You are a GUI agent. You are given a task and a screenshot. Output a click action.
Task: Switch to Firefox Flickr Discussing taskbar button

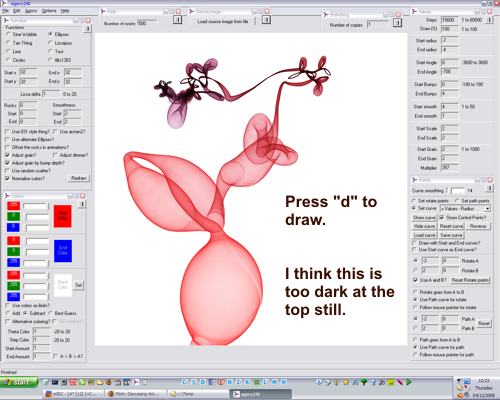click(x=136, y=394)
